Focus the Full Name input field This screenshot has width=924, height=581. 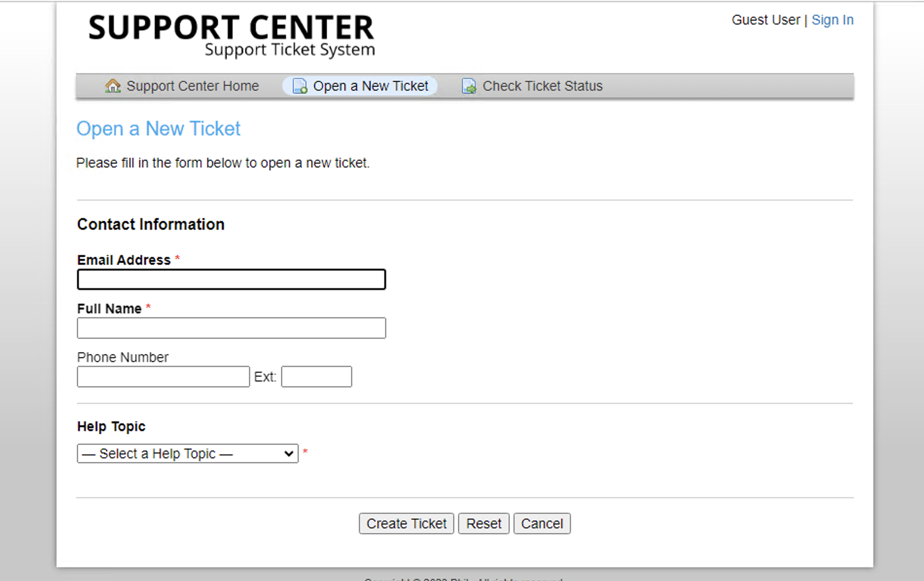(231, 327)
